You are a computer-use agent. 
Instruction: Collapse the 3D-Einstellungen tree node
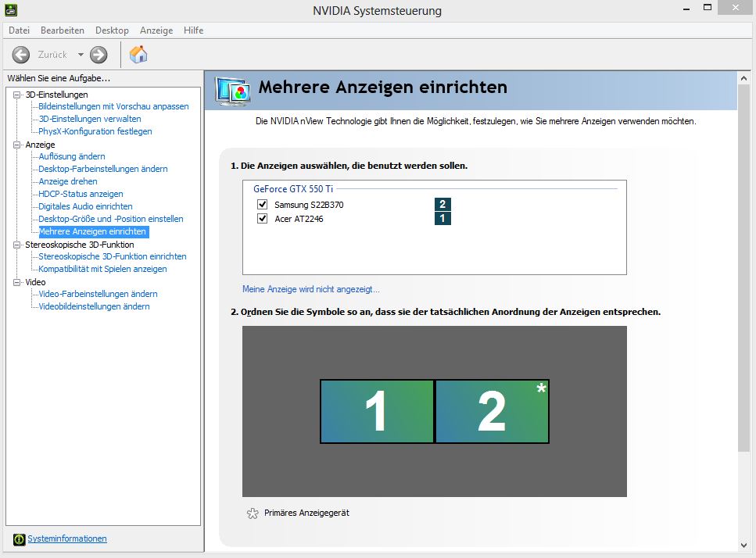coord(17,95)
